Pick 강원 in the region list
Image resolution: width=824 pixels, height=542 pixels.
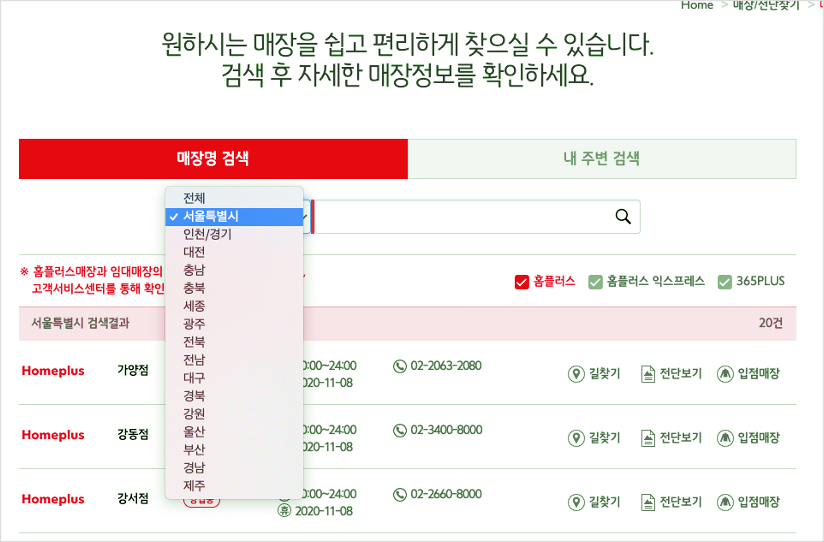pyautogui.click(x=234, y=413)
